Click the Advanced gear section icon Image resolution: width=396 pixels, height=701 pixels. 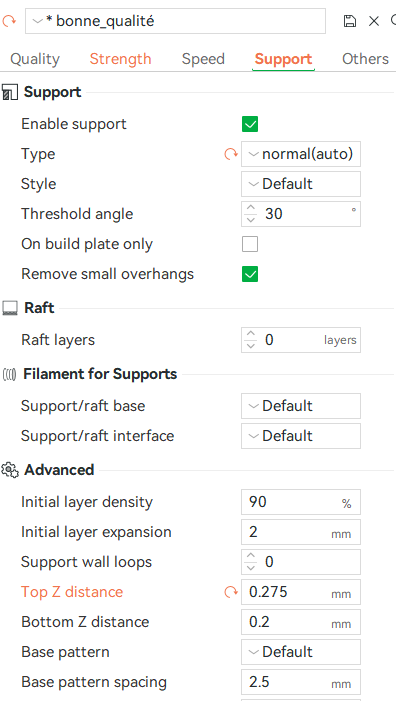10,470
